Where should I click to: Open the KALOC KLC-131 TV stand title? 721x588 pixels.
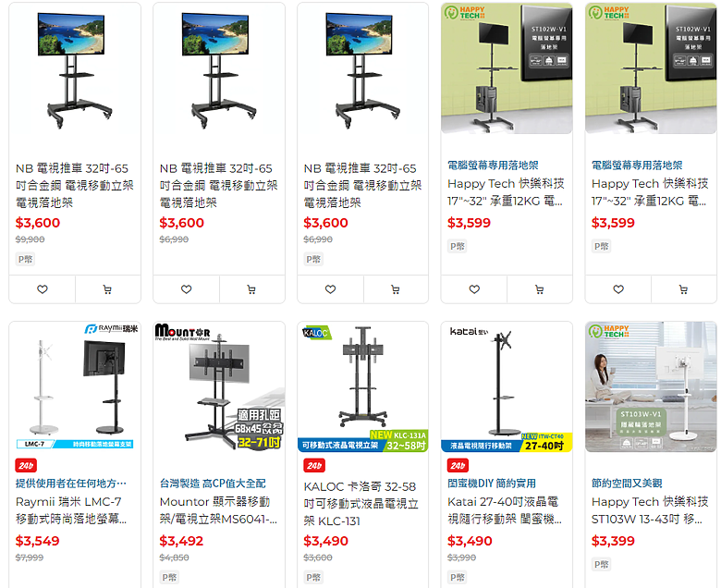click(x=360, y=504)
